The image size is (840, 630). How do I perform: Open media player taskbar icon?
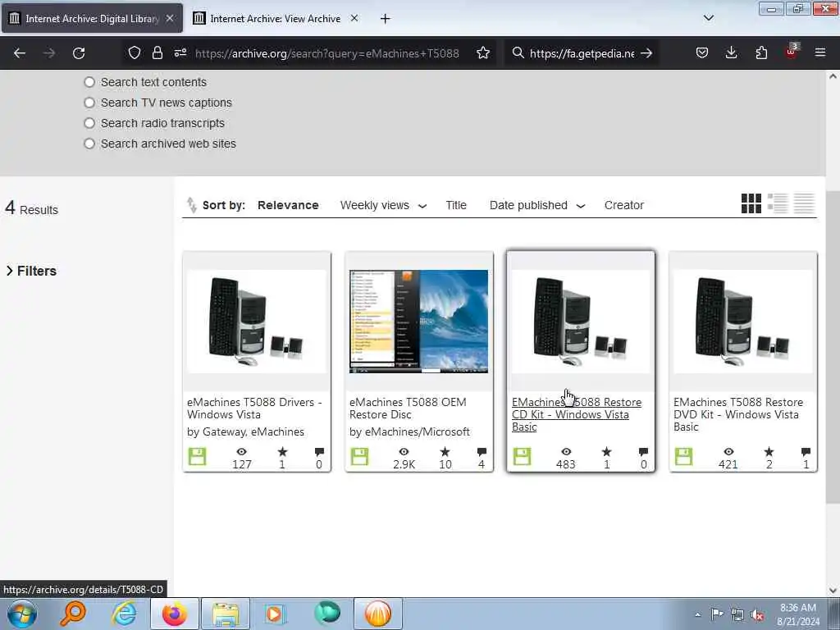click(x=276, y=614)
